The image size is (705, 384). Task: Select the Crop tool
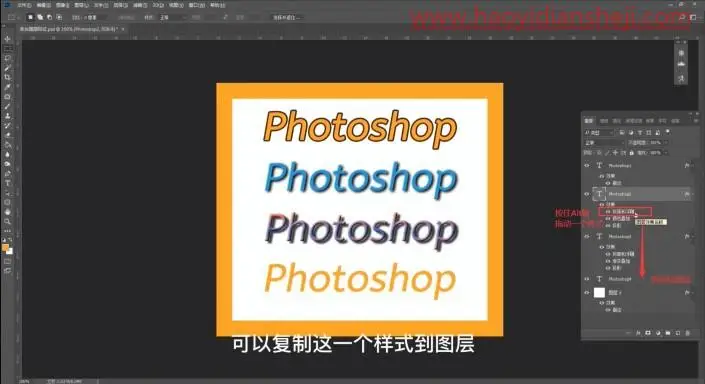pyautogui.click(x=8, y=77)
